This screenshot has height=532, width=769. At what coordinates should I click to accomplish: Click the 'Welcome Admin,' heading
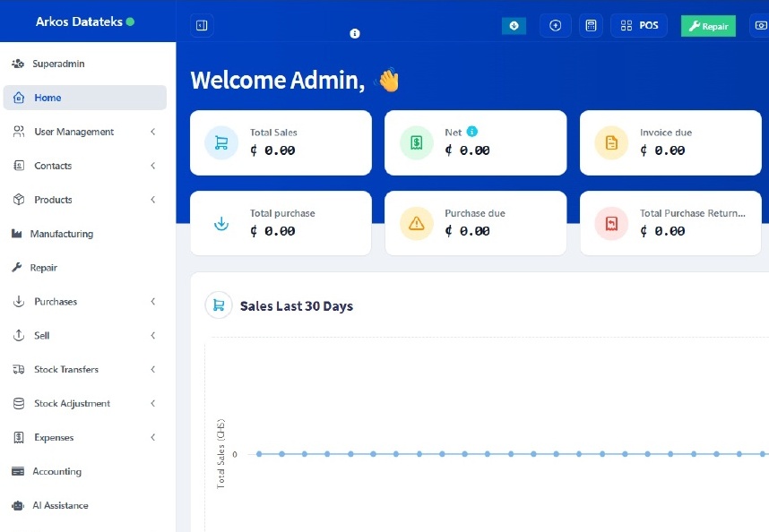point(278,81)
